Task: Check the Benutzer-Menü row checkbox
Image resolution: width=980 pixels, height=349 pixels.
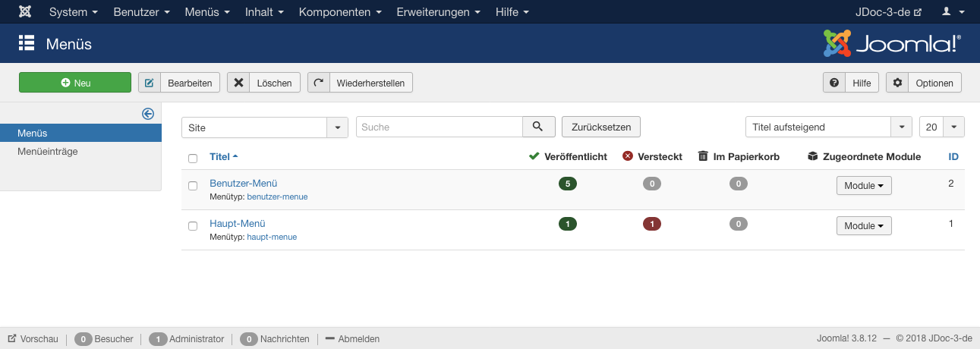Action: point(193,185)
